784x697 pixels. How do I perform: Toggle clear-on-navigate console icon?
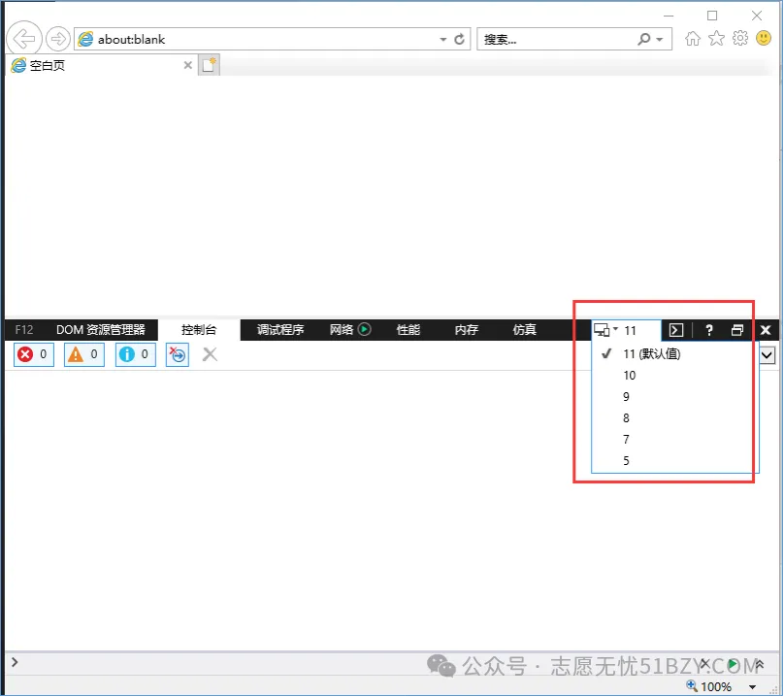click(178, 354)
